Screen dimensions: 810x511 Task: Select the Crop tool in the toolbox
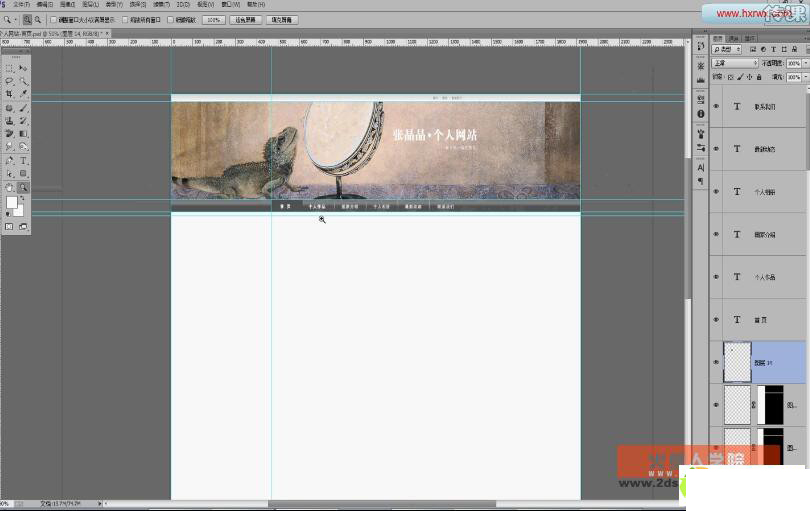[x=10, y=94]
